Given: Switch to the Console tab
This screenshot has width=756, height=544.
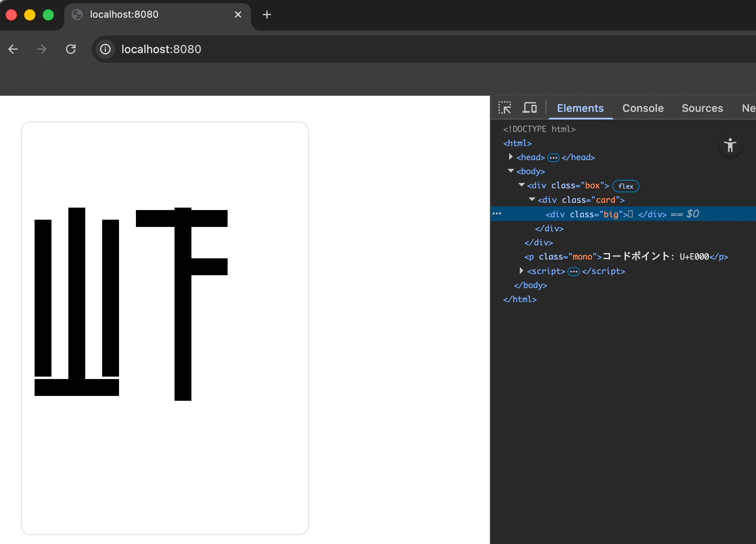Looking at the screenshot, I should (643, 108).
